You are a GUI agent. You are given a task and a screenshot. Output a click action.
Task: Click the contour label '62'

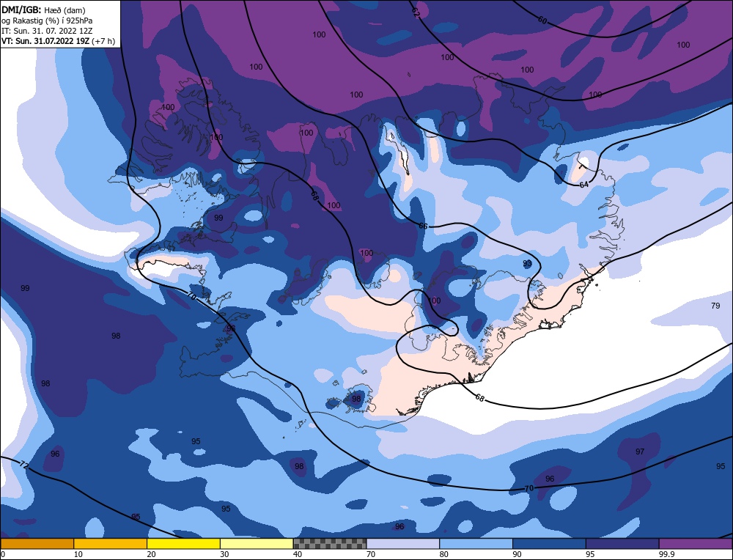(x=416, y=13)
